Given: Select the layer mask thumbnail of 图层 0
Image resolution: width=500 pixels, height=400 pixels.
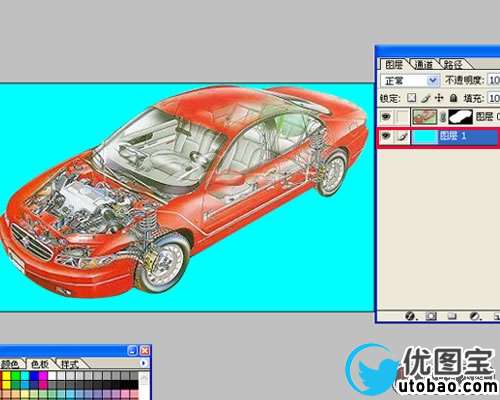Looking at the screenshot, I should point(461,117).
